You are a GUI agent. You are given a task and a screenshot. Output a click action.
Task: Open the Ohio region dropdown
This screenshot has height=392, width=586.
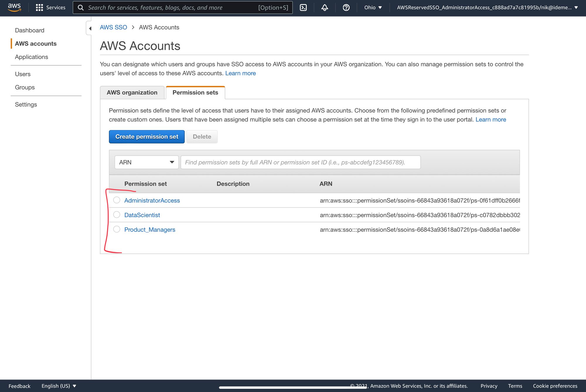tap(373, 8)
